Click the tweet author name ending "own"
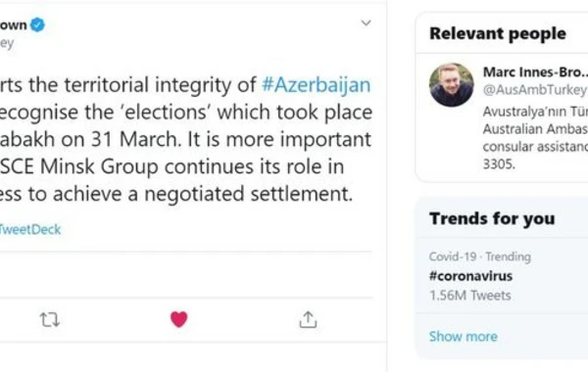 coord(14,25)
